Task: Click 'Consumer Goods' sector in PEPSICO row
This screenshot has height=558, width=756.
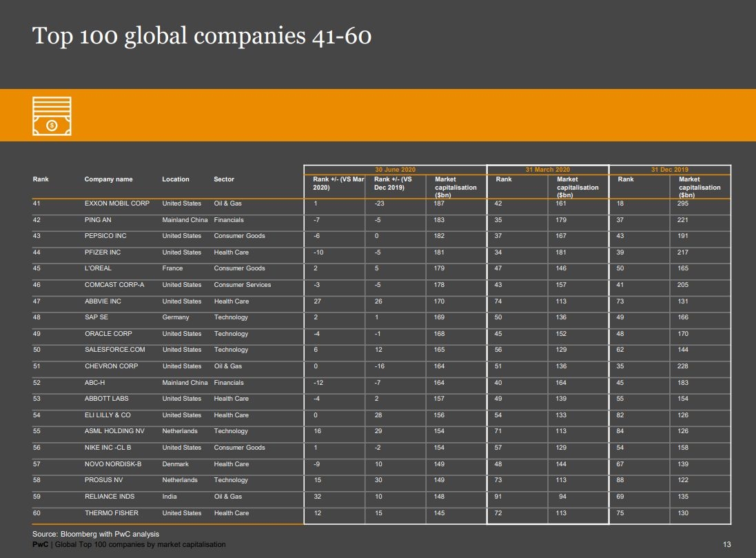Action: tap(239, 236)
